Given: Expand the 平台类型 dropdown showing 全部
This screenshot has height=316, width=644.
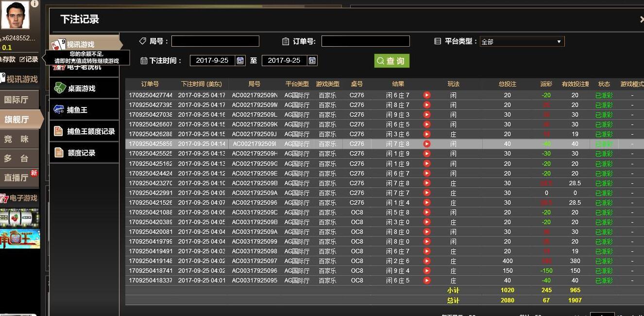Looking at the screenshot, I should coord(522,42).
